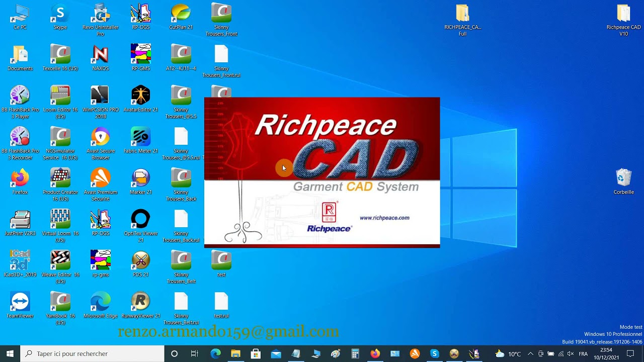The width and height of the screenshot is (644, 362).
Task: Open Task View on the taskbar
Action: pos(195,353)
